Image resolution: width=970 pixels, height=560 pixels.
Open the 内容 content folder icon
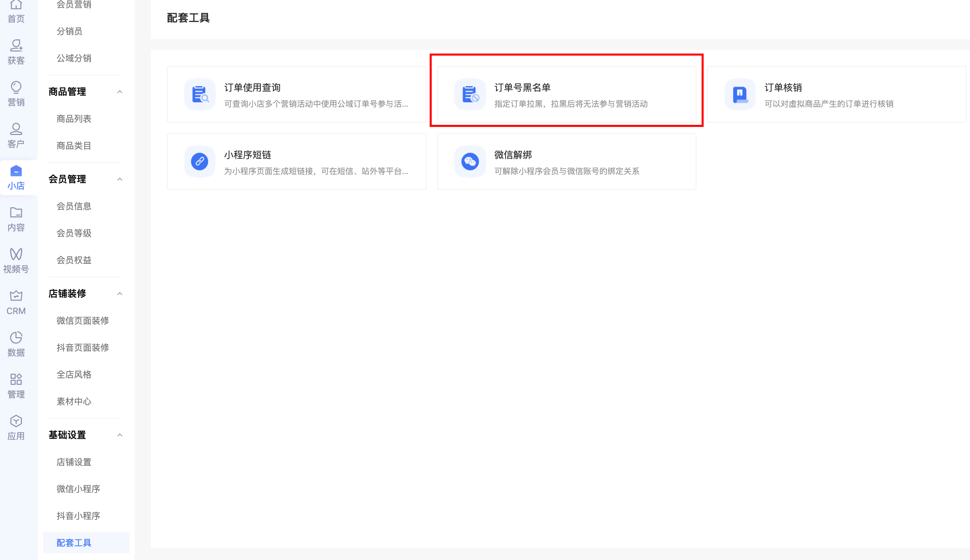point(16,212)
